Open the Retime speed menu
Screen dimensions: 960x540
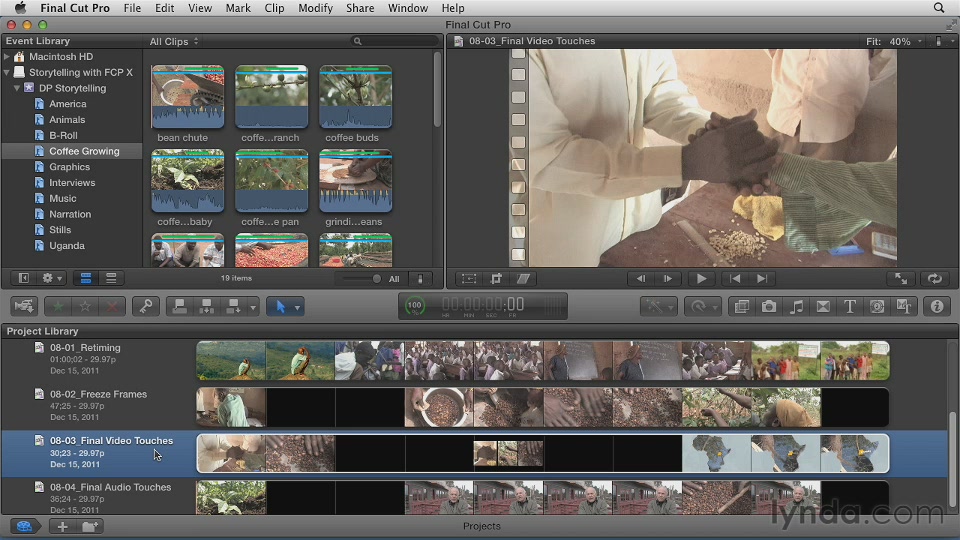click(702, 306)
